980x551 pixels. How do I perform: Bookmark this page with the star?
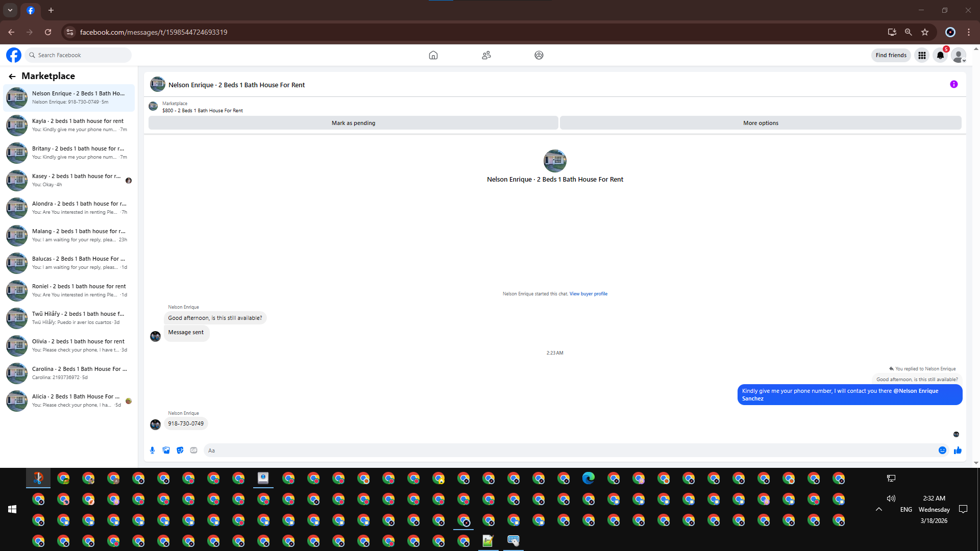pyautogui.click(x=924, y=32)
